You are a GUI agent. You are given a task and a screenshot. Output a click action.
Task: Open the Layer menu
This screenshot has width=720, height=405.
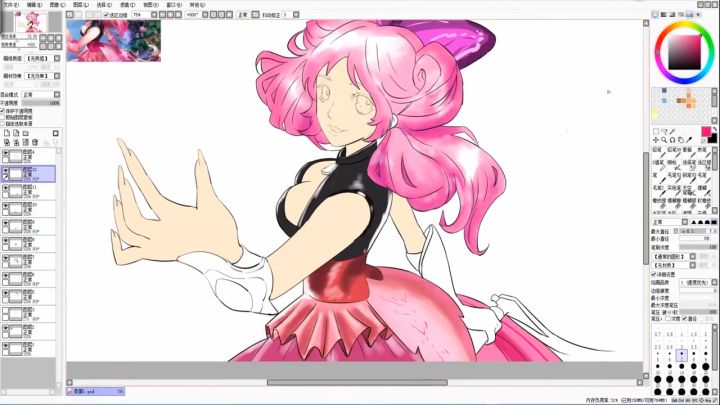pyautogui.click(x=78, y=4)
